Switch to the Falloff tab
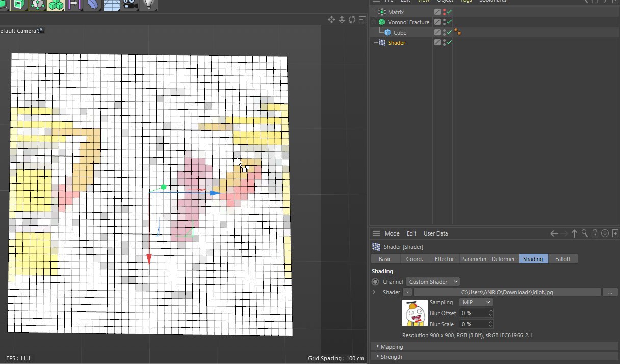 563,259
